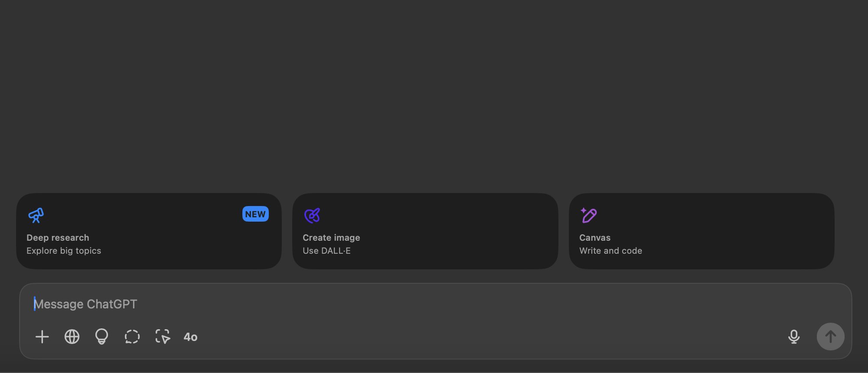Open the 4o model selector
Viewport: 868px width, 373px height.
pos(190,337)
